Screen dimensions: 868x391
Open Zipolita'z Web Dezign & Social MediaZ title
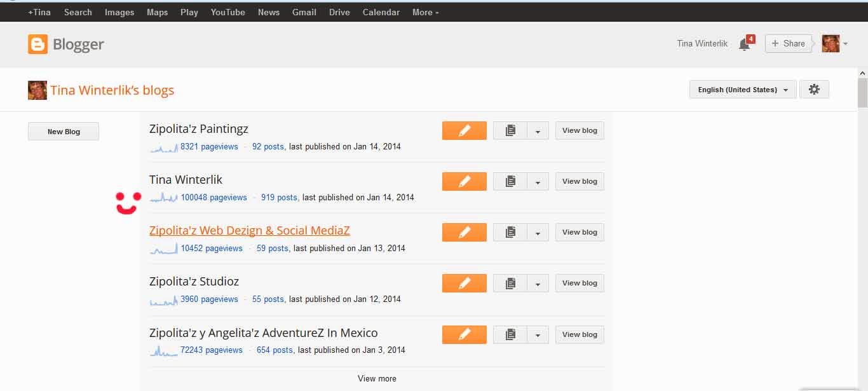(x=250, y=231)
